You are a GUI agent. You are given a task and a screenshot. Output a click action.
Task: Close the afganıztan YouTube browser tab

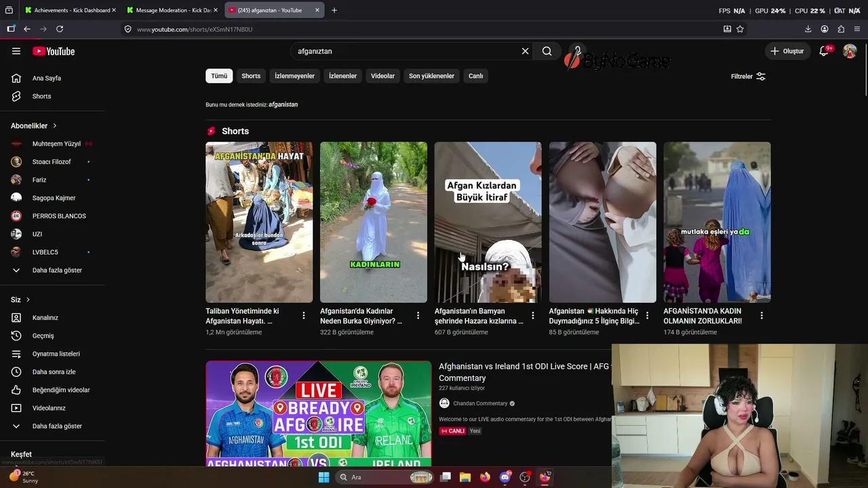(317, 10)
